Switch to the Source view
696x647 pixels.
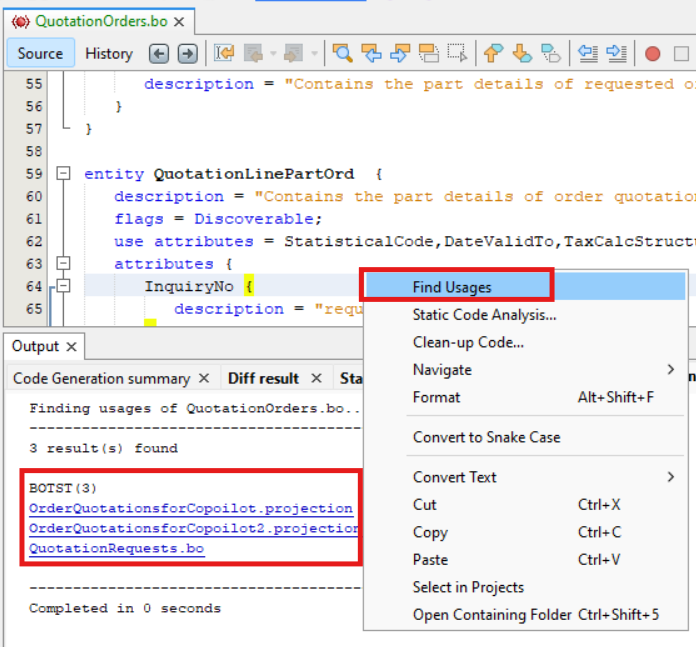pos(40,53)
